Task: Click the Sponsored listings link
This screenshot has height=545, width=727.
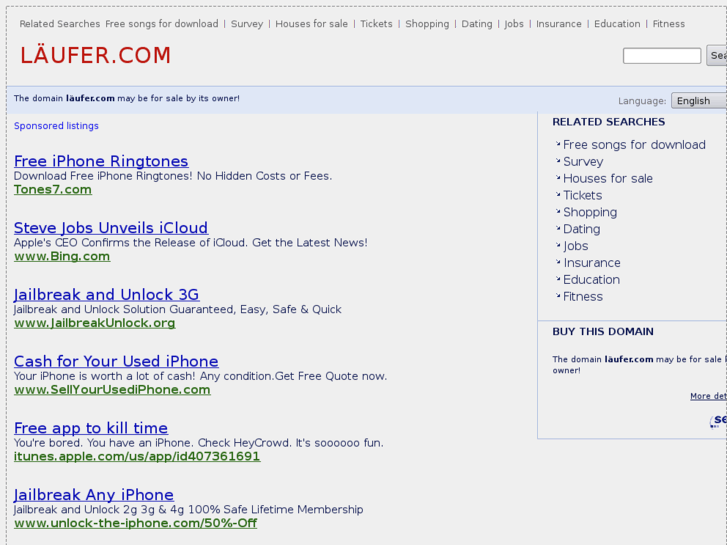Action: (x=56, y=126)
